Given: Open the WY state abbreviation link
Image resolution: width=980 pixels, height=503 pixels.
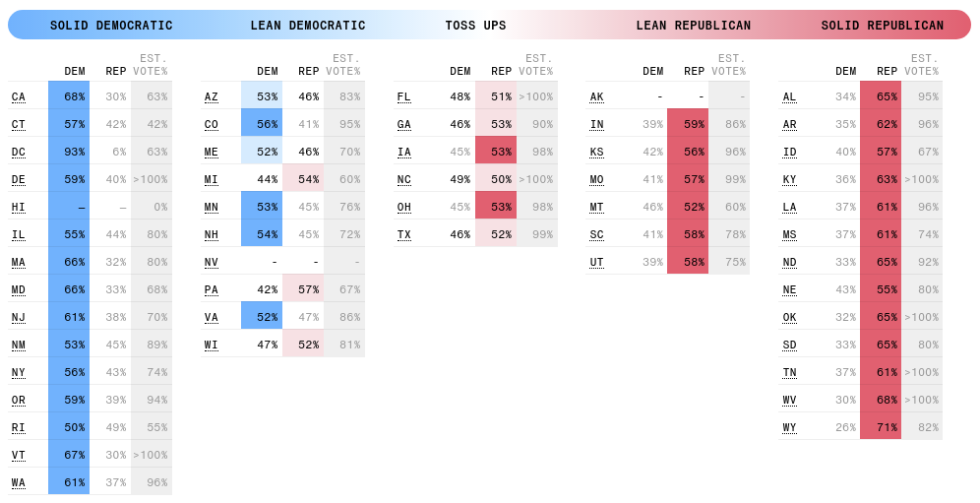Looking at the screenshot, I should (790, 427).
